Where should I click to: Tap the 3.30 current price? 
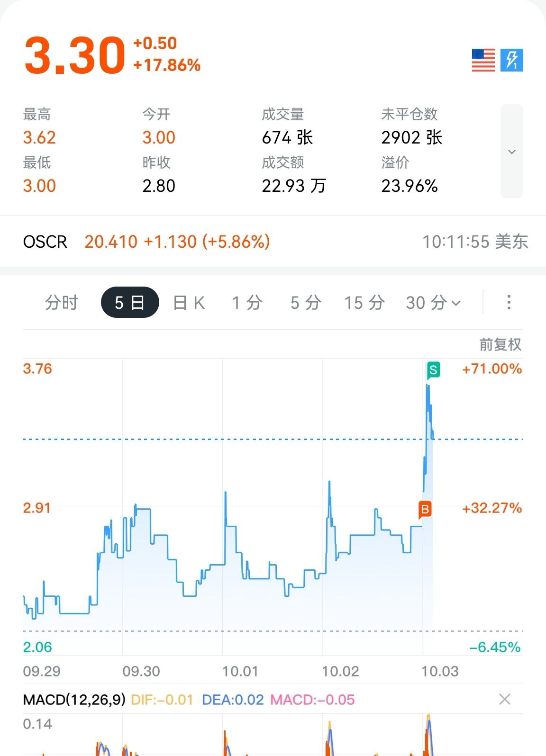[75, 55]
